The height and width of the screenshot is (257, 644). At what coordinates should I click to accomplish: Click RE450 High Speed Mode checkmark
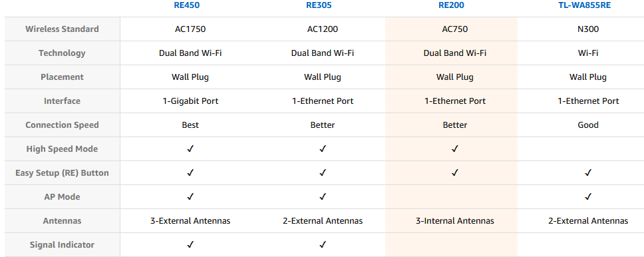(190, 149)
